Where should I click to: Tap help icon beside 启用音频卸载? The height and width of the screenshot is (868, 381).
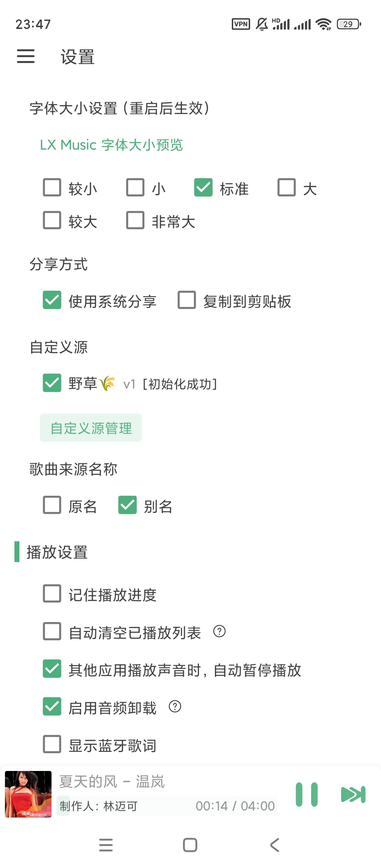pos(175,706)
